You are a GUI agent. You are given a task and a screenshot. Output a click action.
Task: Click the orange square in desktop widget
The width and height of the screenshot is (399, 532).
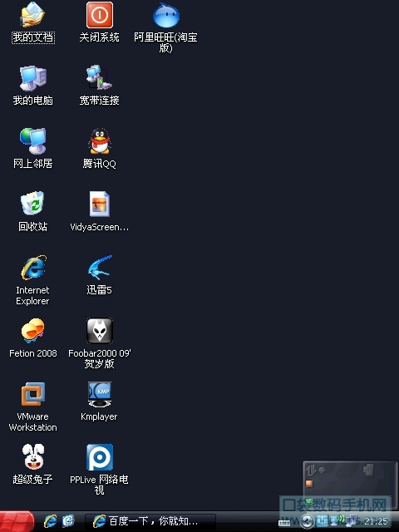pyautogui.click(x=309, y=483)
